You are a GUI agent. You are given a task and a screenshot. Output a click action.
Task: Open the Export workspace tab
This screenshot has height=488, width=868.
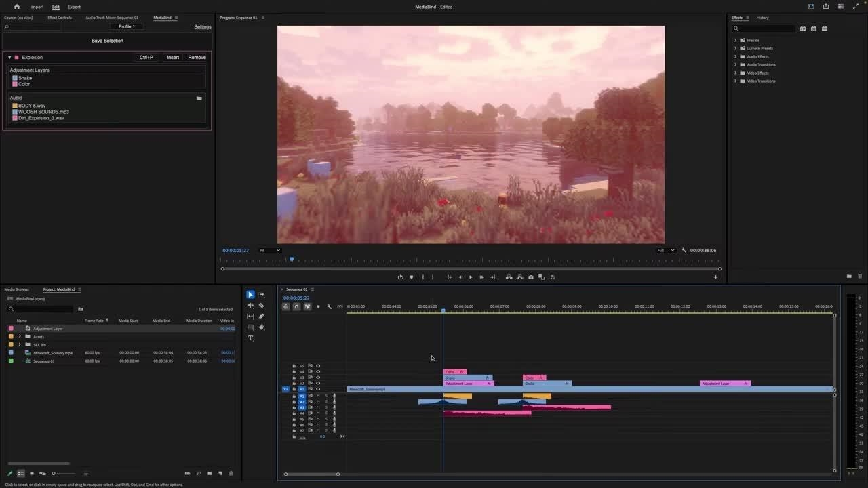(x=74, y=7)
